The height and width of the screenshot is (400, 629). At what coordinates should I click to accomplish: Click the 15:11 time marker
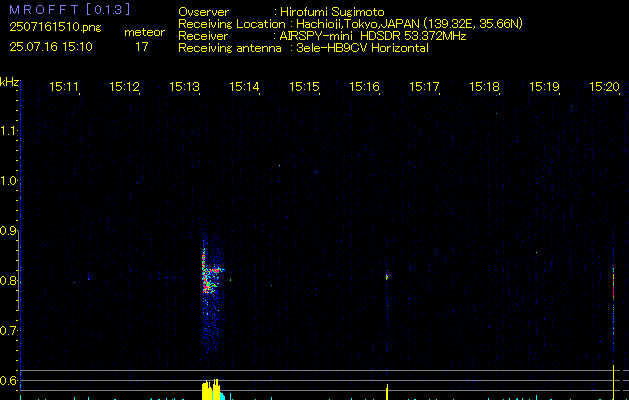[x=64, y=88]
